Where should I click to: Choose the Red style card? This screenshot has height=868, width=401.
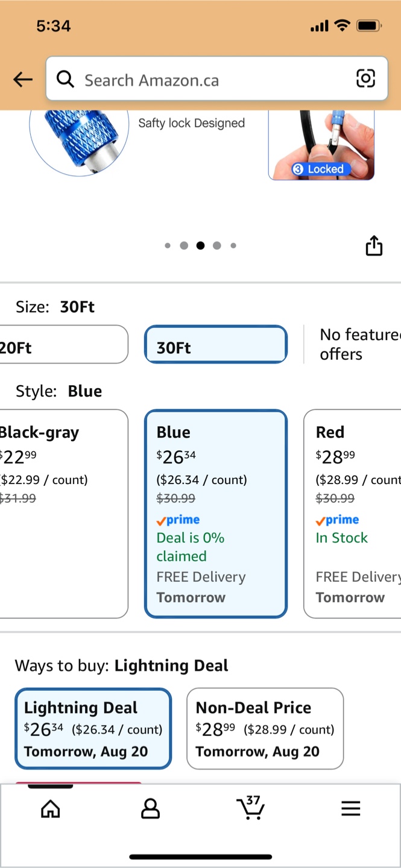tap(353, 514)
